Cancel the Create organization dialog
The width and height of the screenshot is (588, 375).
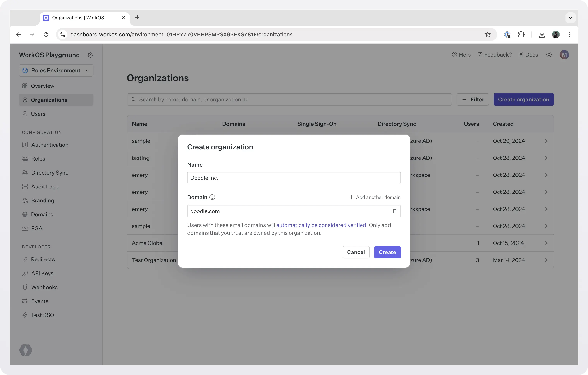(356, 252)
